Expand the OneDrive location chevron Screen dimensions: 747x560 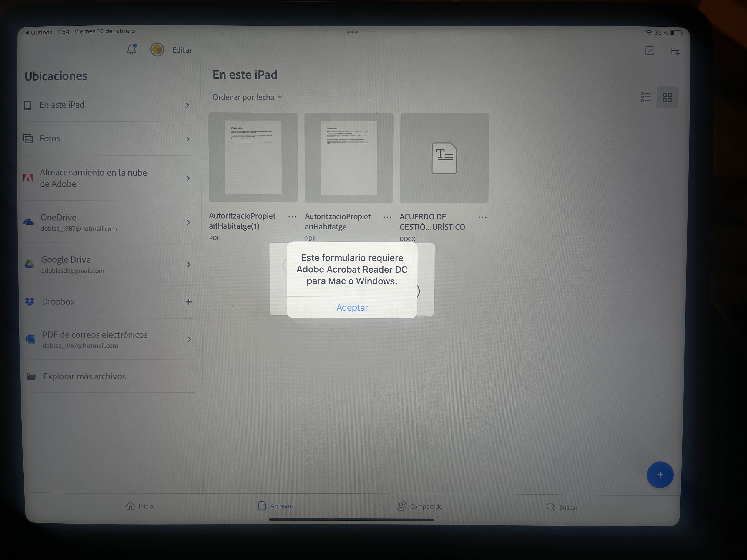click(x=188, y=222)
